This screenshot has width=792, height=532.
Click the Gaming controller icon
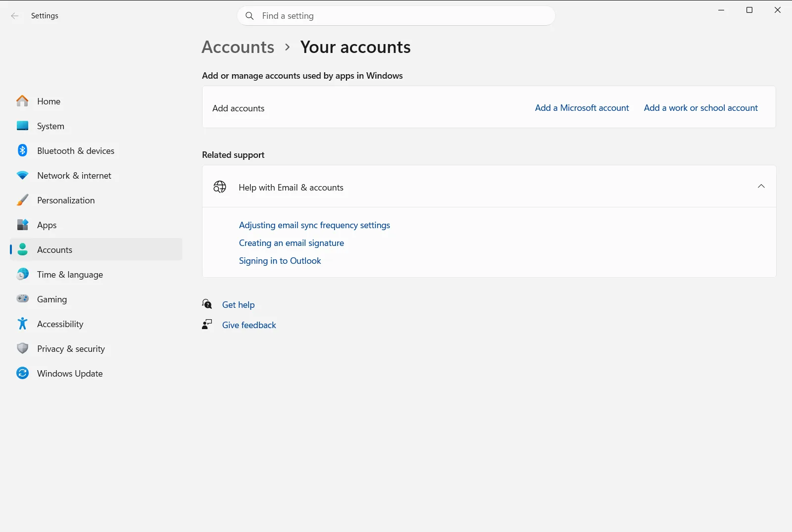coord(22,299)
